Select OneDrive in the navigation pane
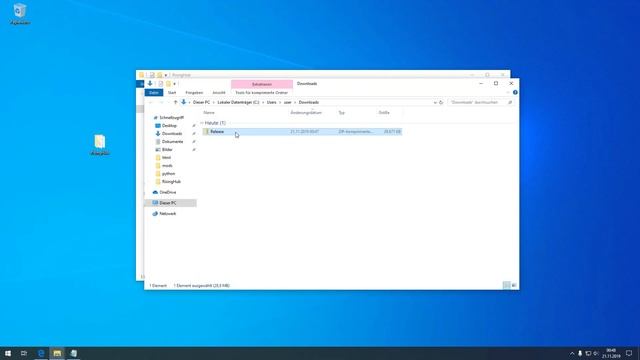 (x=168, y=192)
